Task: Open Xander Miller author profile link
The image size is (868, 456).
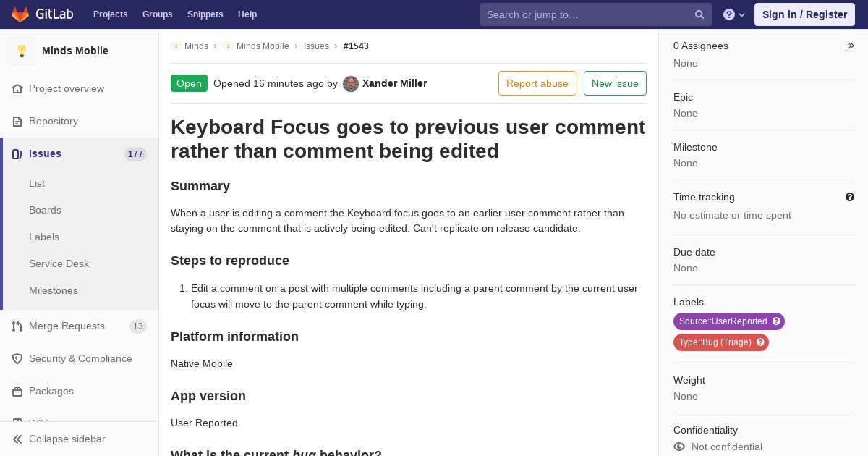Action: click(x=394, y=83)
